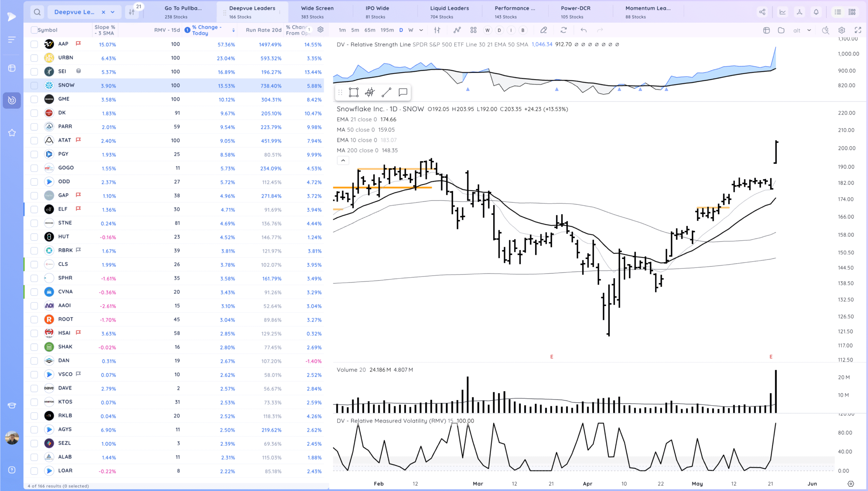Viewport: 868px width, 491px height.
Task: Open the indicators icon in chart toolbar
Action: tap(457, 30)
